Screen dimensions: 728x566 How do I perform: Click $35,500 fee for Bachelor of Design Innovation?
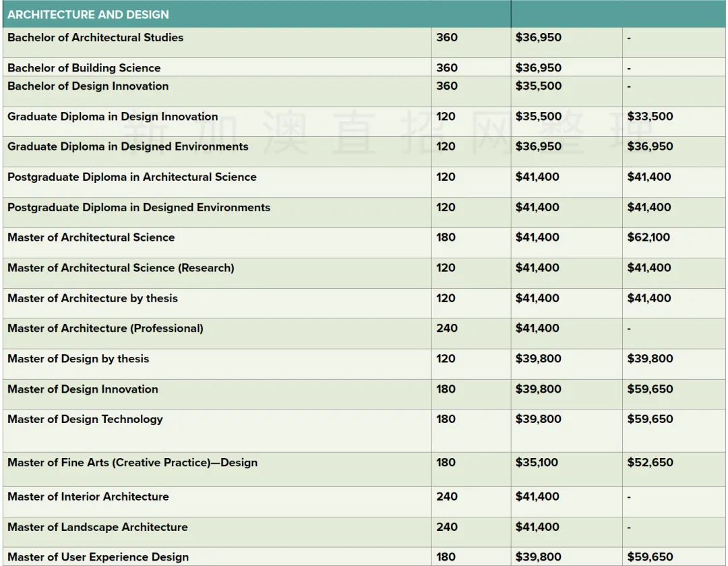(x=538, y=86)
